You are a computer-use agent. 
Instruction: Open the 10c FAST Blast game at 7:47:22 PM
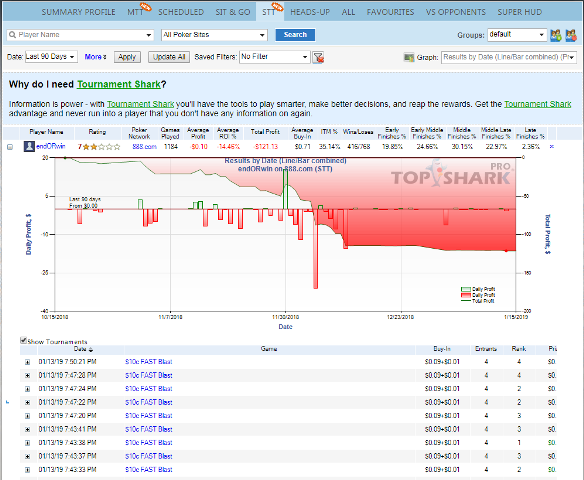[149, 402]
